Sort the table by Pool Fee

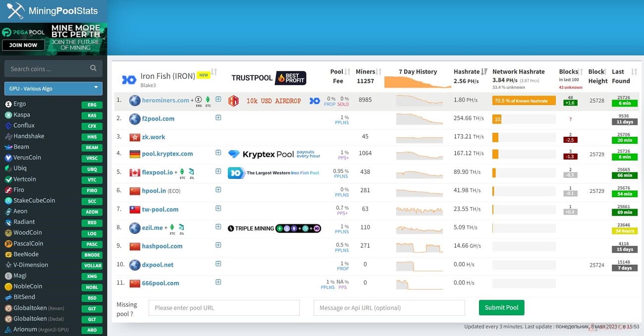[x=347, y=72]
